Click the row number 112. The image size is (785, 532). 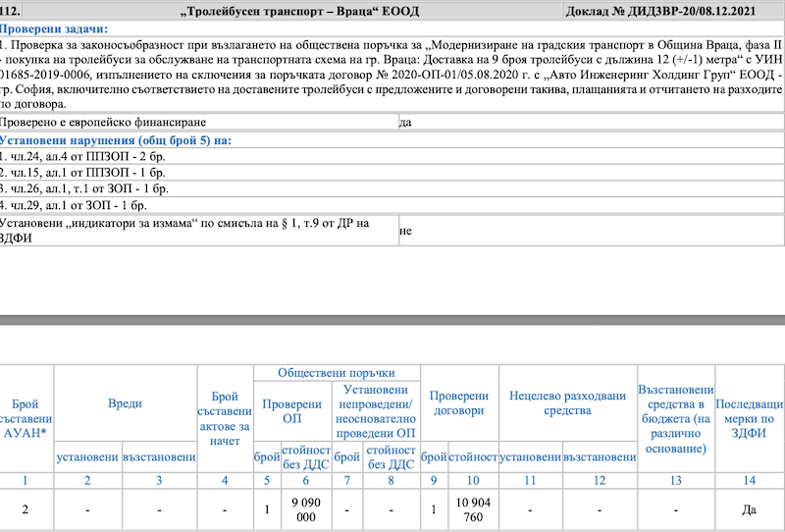coord(10,11)
